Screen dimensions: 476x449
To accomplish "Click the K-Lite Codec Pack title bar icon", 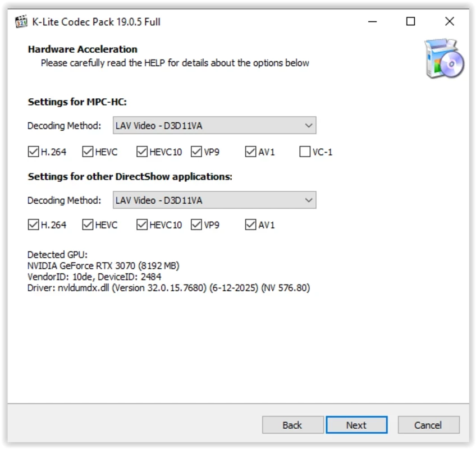I will [x=21, y=22].
